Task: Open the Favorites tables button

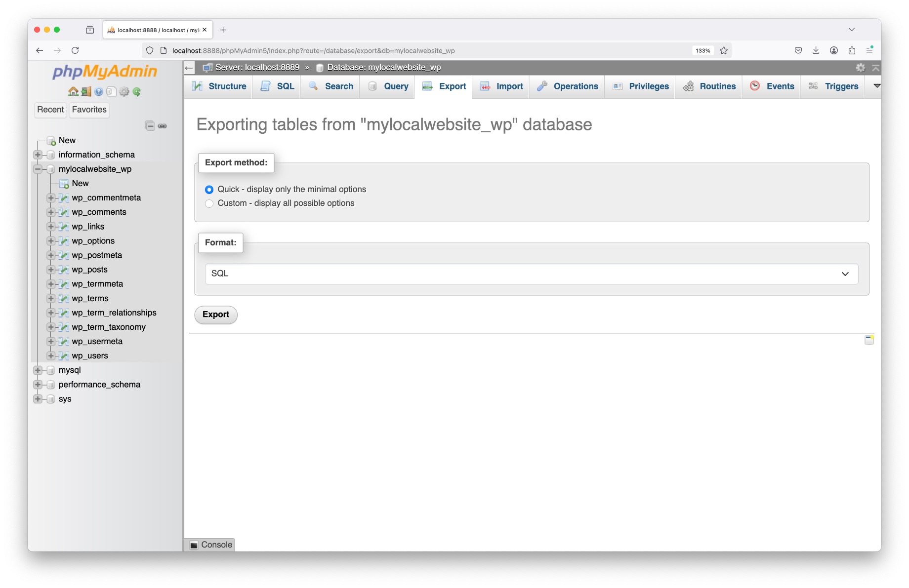Action: [89, 110]
